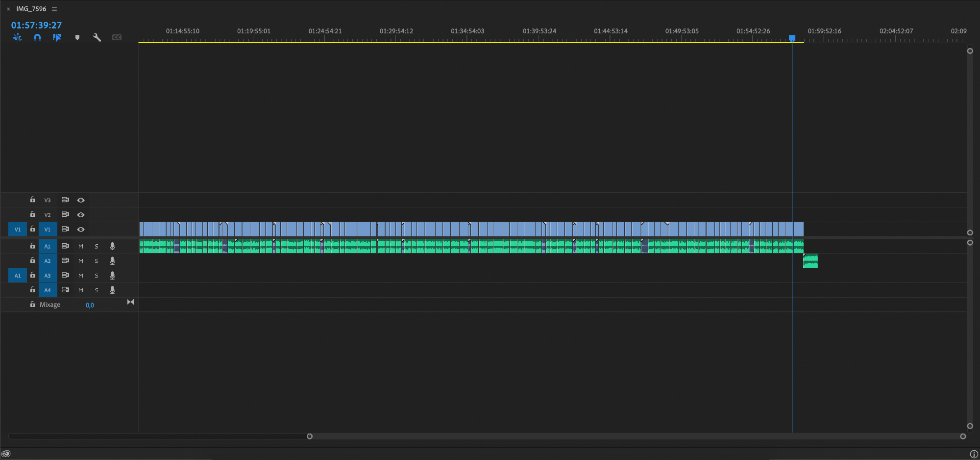This screenshot has height=460, width=980.
Task: Toggle the nest sequence insert/overwrite icon
Action: pyautogui.click(x=18, y=37)
